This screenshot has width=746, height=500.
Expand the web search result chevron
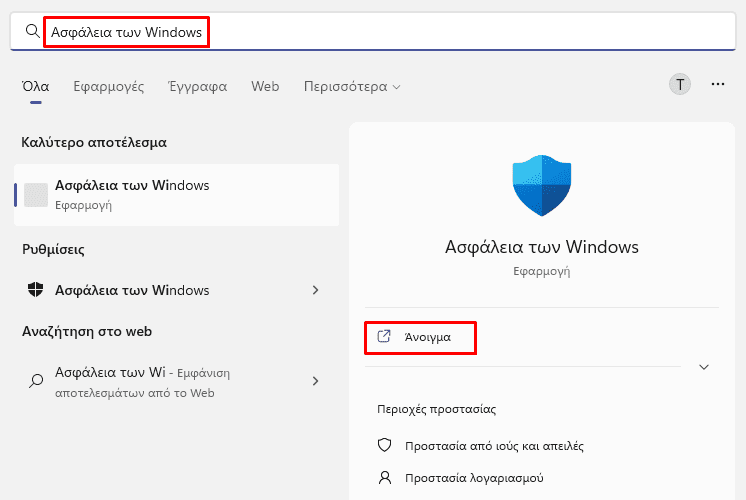coord(315,381)
